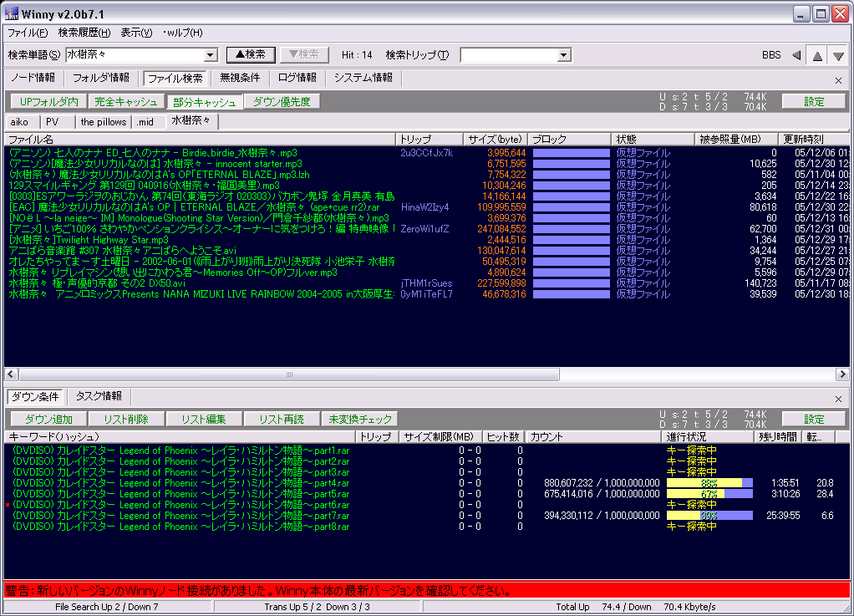
Task: Click the progress bar of the part4.rar download
Action: [x=709, y=483]
